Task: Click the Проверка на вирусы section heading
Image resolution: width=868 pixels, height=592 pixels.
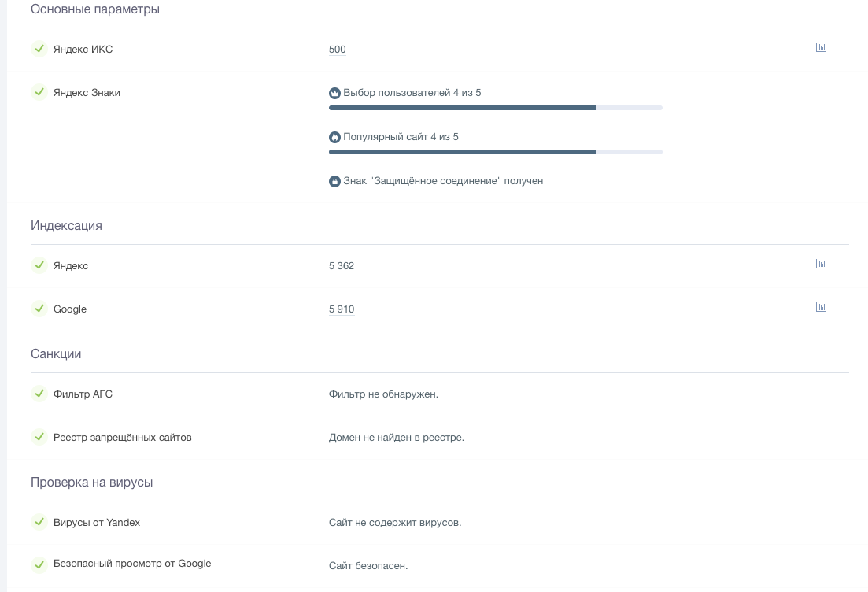Action: click(x=92, y=483)
